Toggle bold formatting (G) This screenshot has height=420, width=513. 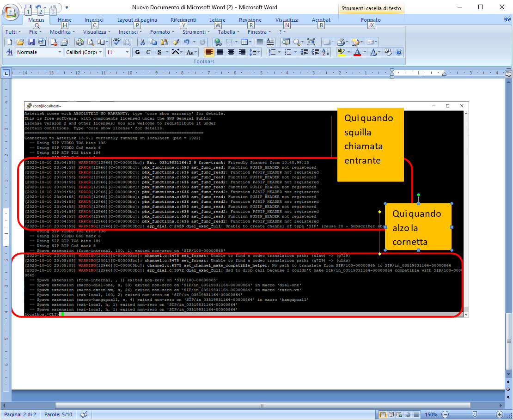[x=137, y=52]
